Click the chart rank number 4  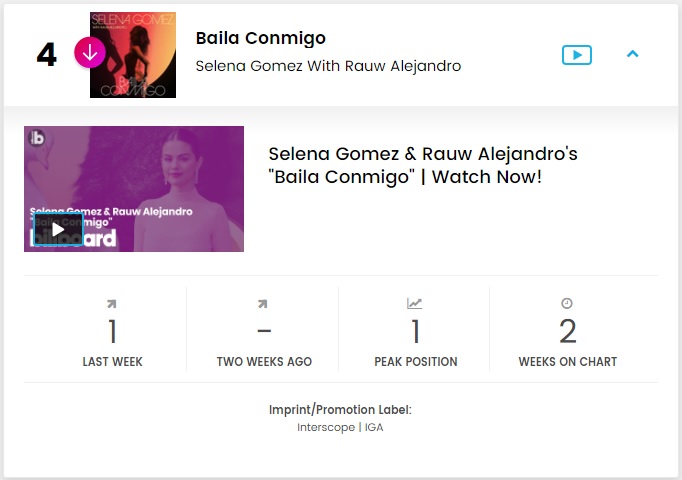pyautogui.click(x=46, y=55)
